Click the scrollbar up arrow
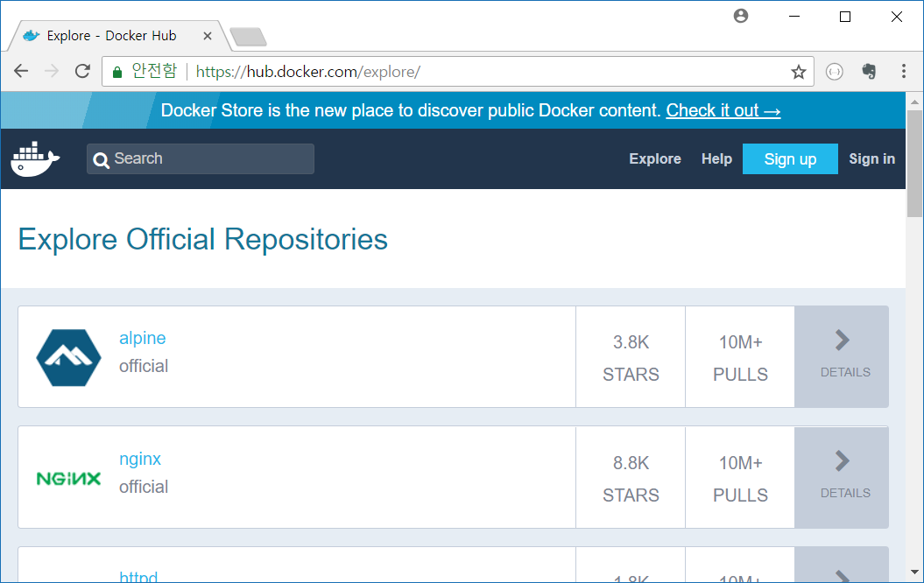This screenshot has height=583, width=924. pyautogui.click(x=914, y=102)
